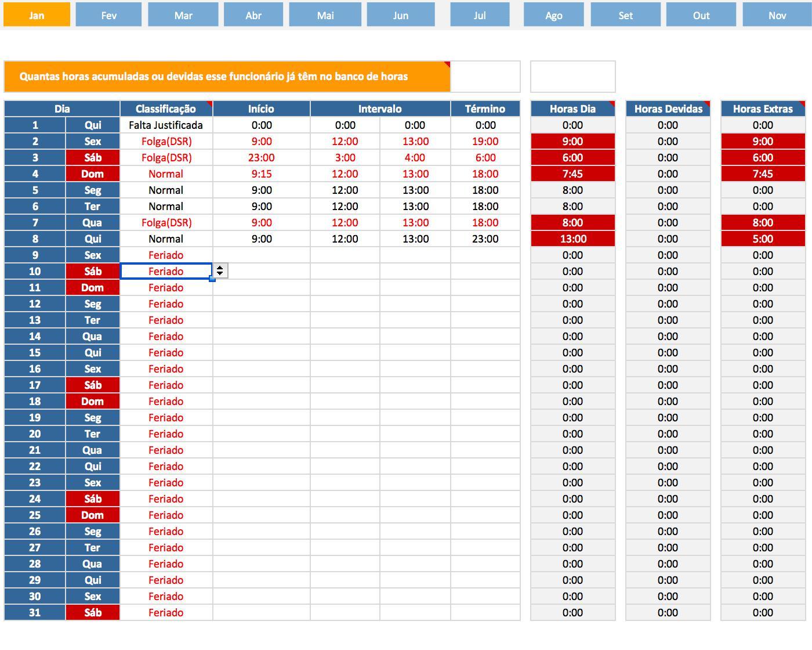Switch to the Fev month tab

point(108,15)
